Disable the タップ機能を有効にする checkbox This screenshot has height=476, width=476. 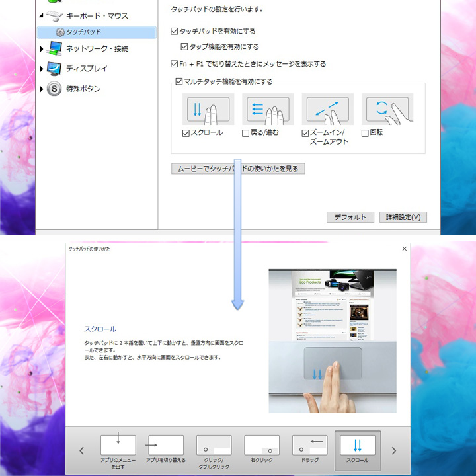coord(184,47)
